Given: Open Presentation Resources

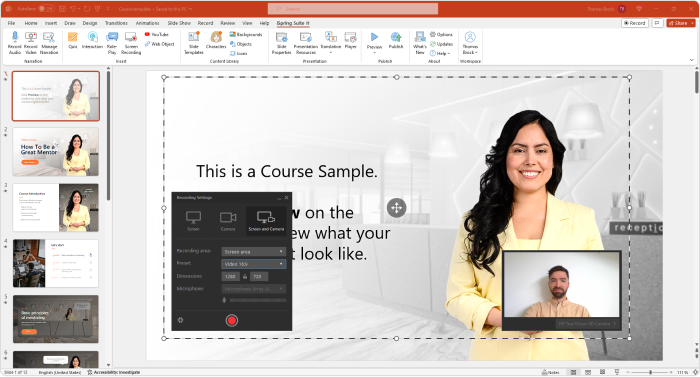Looking at the screenshot, I should 306,43.
